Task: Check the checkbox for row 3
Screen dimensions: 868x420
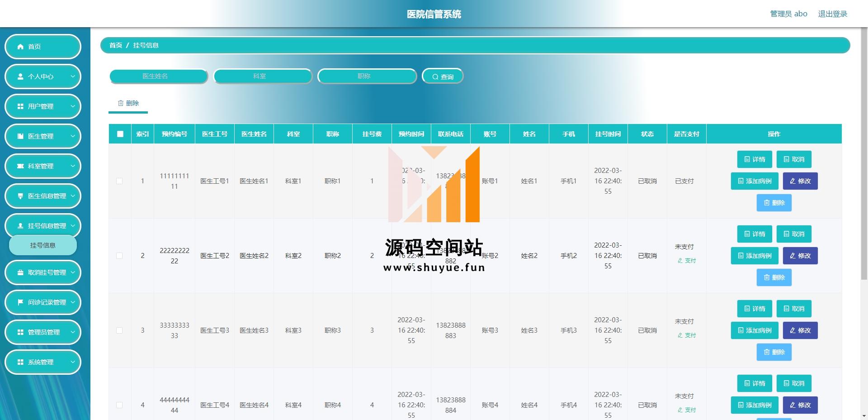Action: [119, 330]
